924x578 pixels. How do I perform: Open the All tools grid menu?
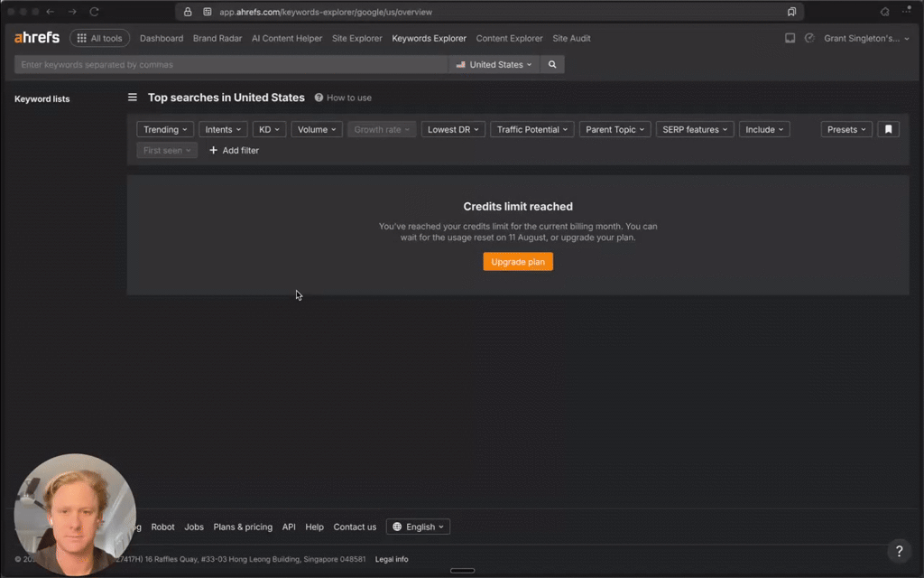coord(99,38)
